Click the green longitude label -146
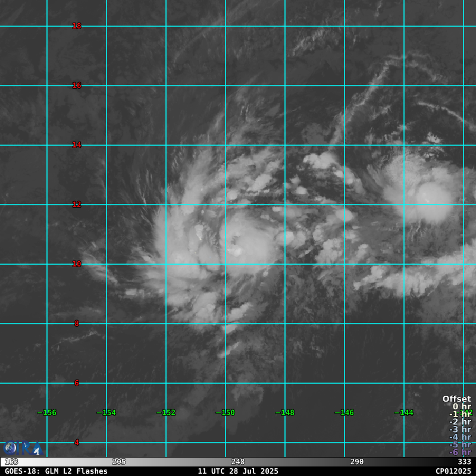Image resolution: width=476 pixels, height=476 pixels. pyautogui.click(x=345, y=413)
